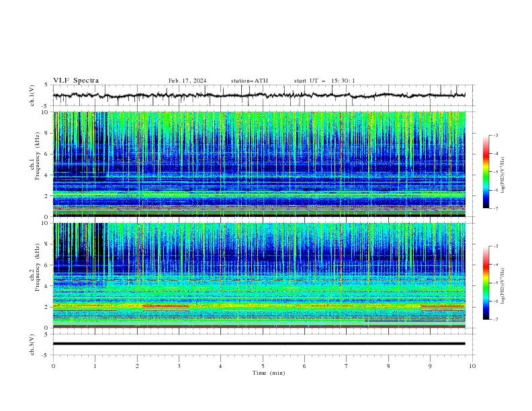Click the ch.1(V) axis "-5" tick label
532x411 pixels.
[46, 106]
